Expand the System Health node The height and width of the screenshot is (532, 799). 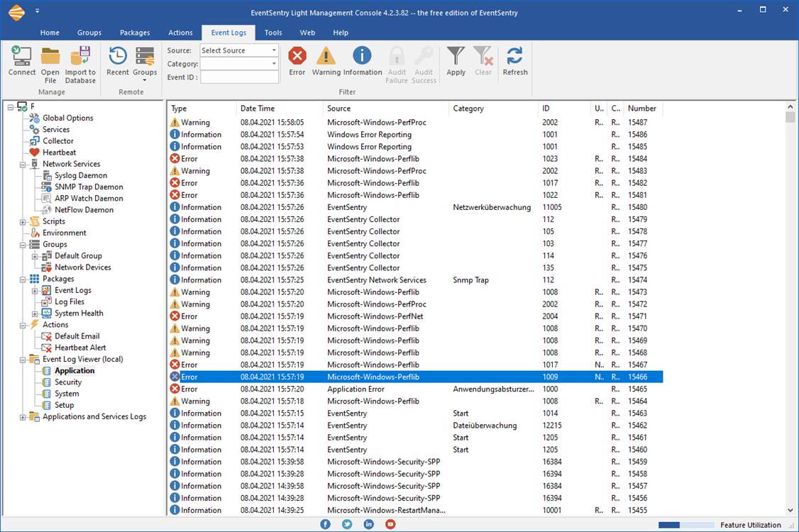[x=35, y=314]
